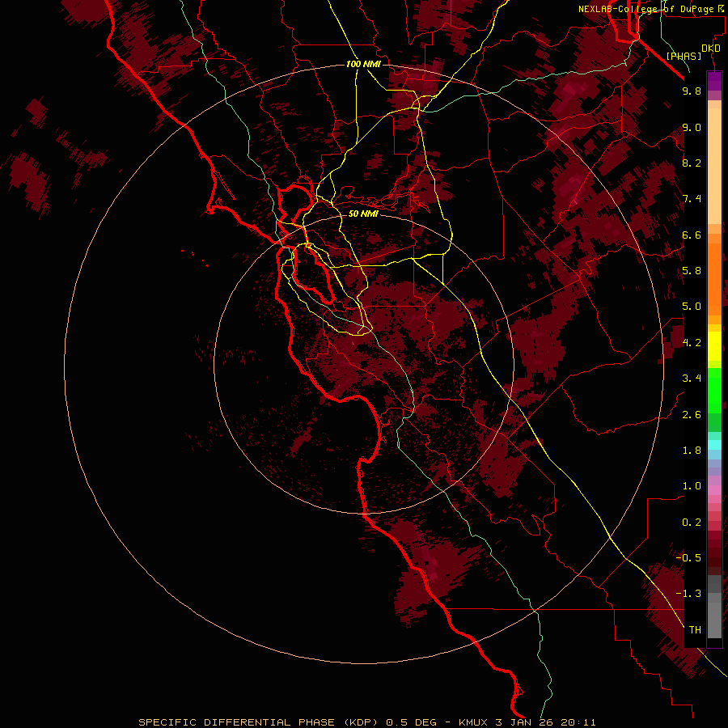Click the 9.8 value on the color scale
Viewport: 728px width, 728px height.
coord(692,91)
